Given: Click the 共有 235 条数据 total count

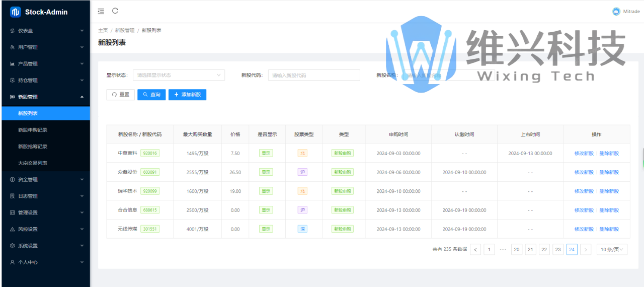Looking at the screenshot, I should [450, 249].
